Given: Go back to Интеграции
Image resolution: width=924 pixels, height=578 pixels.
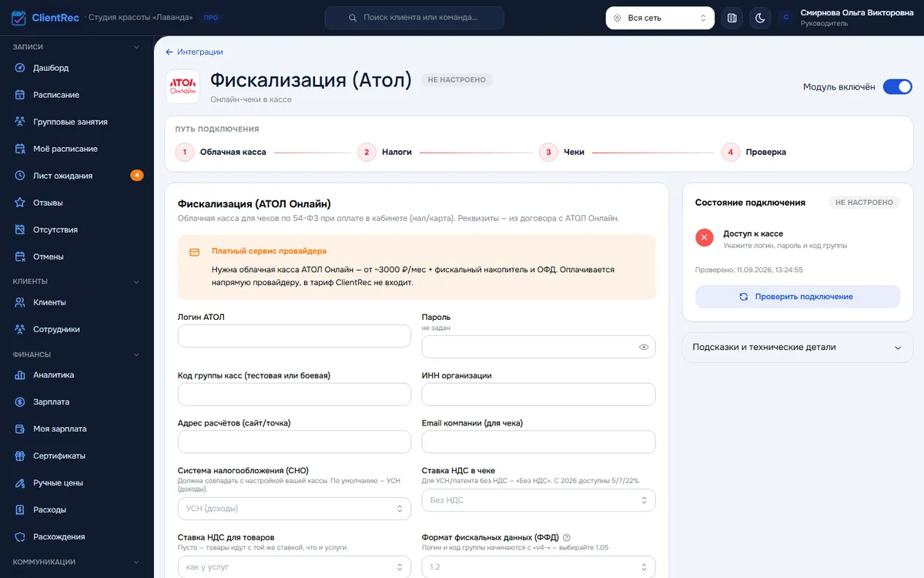Looking at the screenshot, I should click(194, 52).
